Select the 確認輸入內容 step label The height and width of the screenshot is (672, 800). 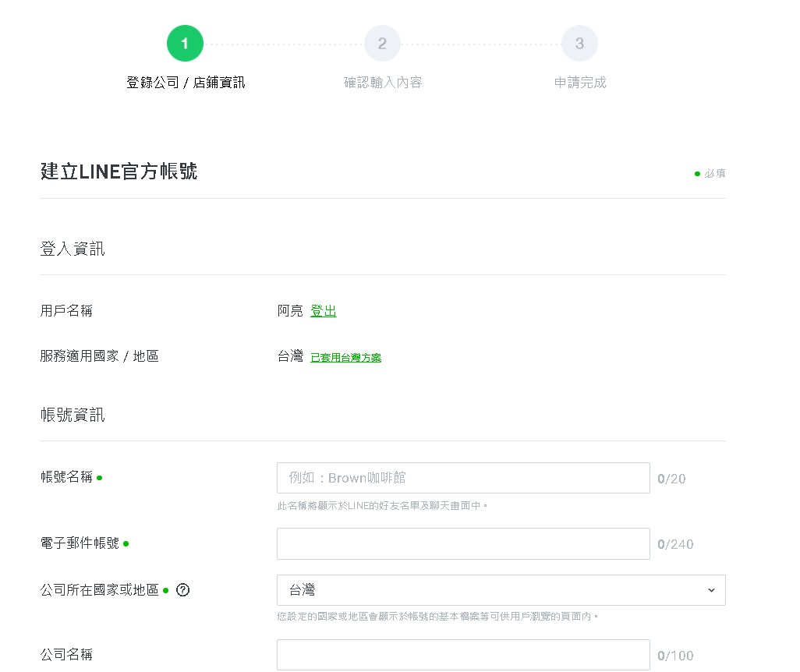point(382,82)
